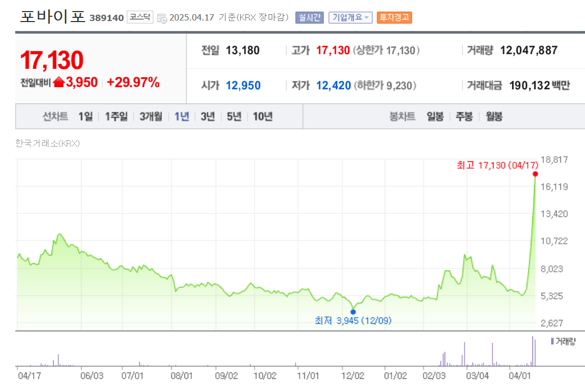Click the red 최고 price marker dot

[x=536, y=174]
